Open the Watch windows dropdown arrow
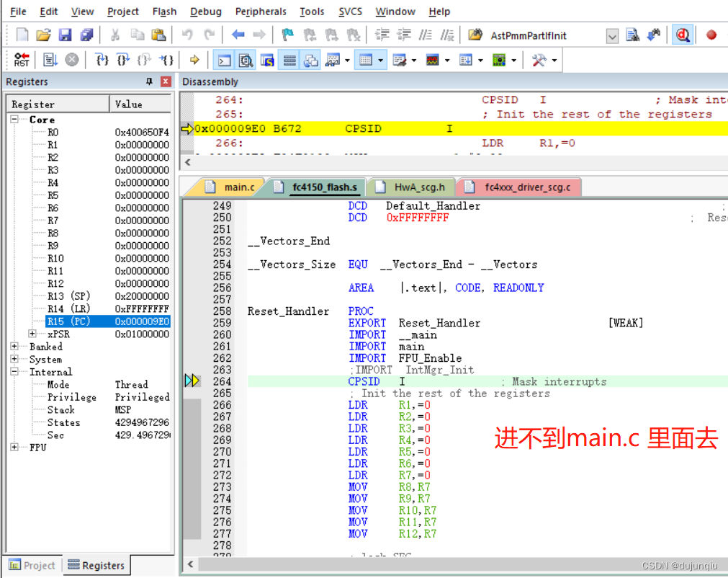This screenshot has width=728, height=578. 347,61
